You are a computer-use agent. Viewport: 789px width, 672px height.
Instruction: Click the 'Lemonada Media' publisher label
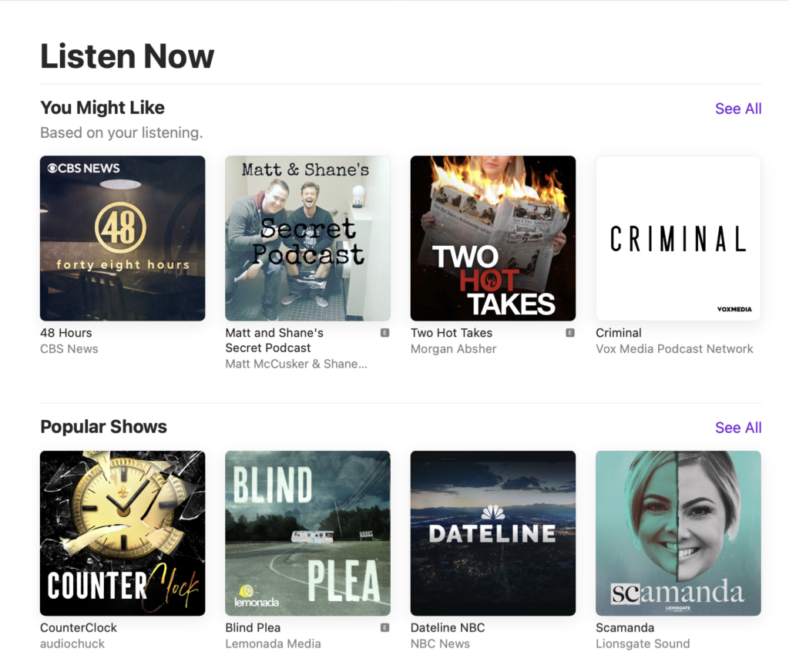[273, 643]
